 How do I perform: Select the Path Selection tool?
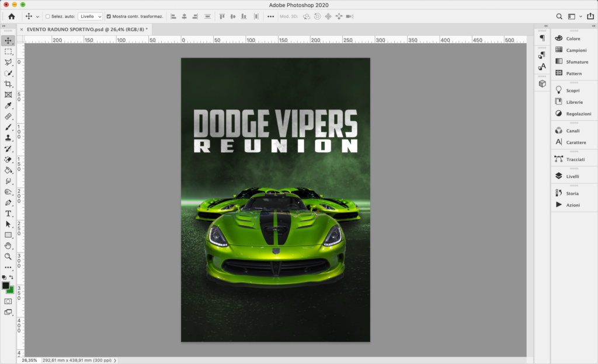pos(8,224)
